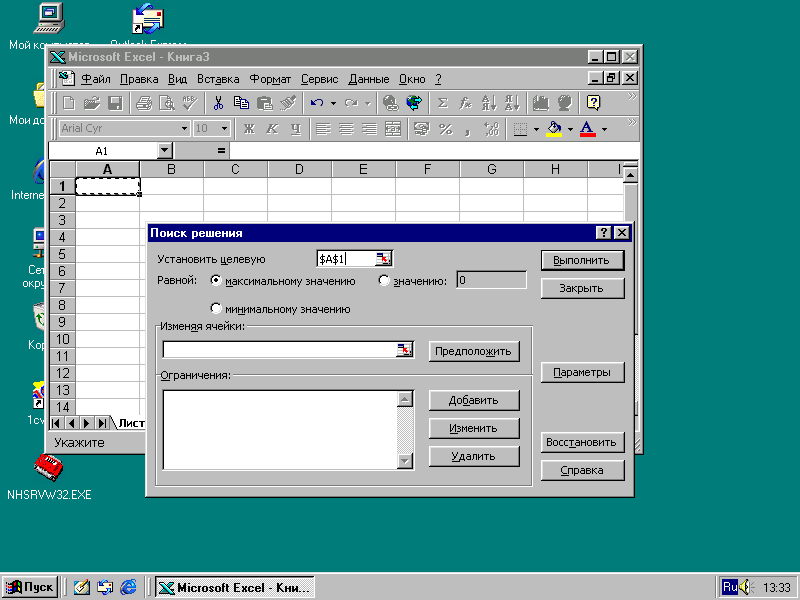Toggle Bold Ж formatting button

point(249,129)
